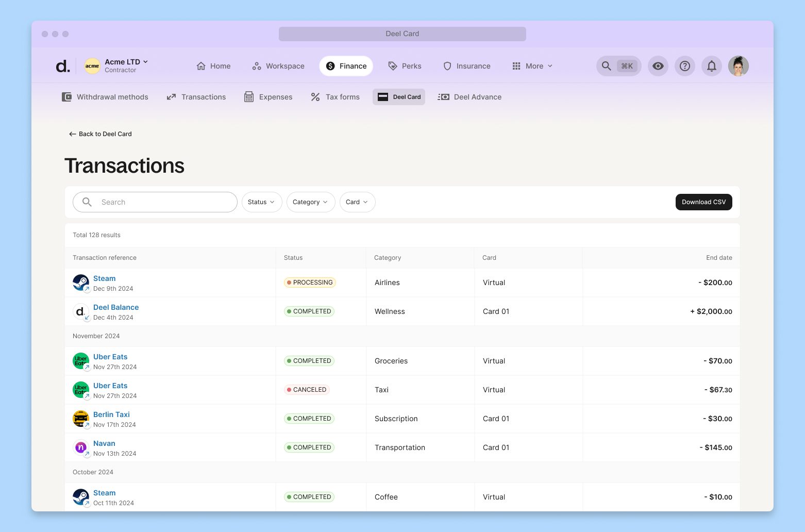This screenshot has width=805, height=532.
Task: Go back to Deel Card
Action: pyautogui.click(x=100, y=134)
